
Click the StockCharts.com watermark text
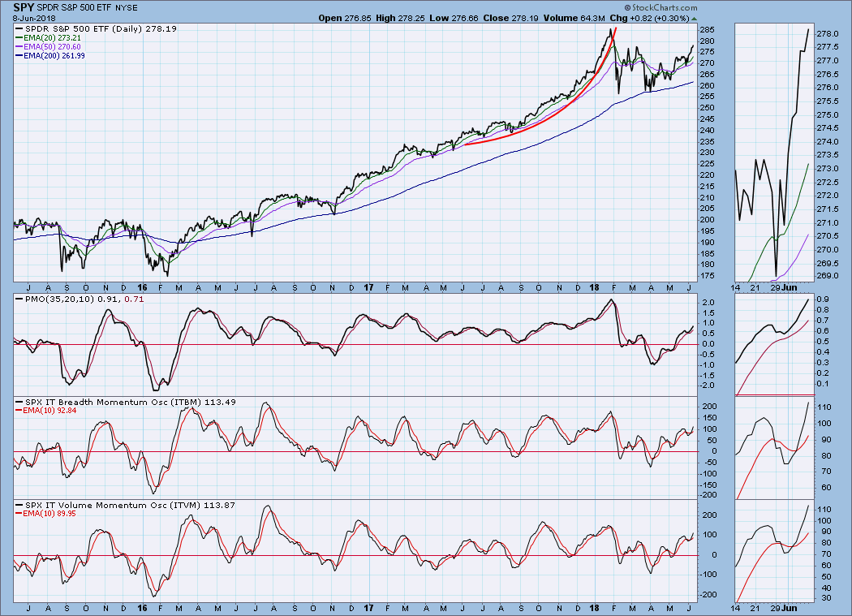(661, 7)
